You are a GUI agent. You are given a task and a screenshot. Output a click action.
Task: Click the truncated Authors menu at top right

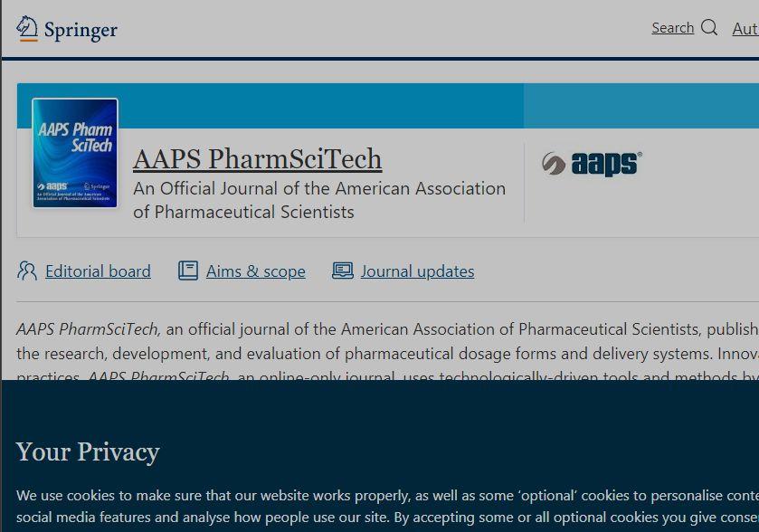tap(746, 28)
